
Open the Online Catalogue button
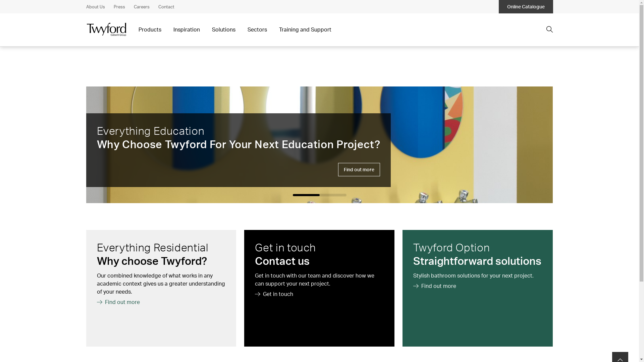pos(526,7)
